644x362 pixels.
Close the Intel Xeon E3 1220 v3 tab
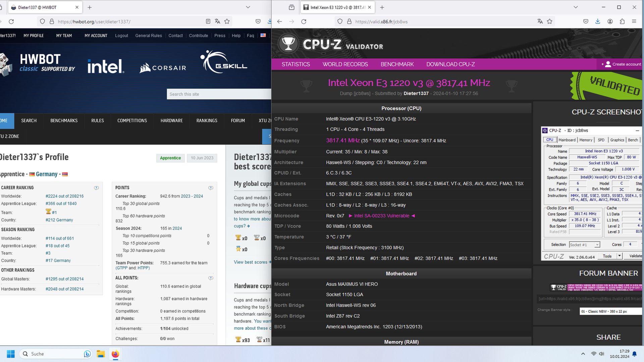pyautogui.click(x=369, y=7)
